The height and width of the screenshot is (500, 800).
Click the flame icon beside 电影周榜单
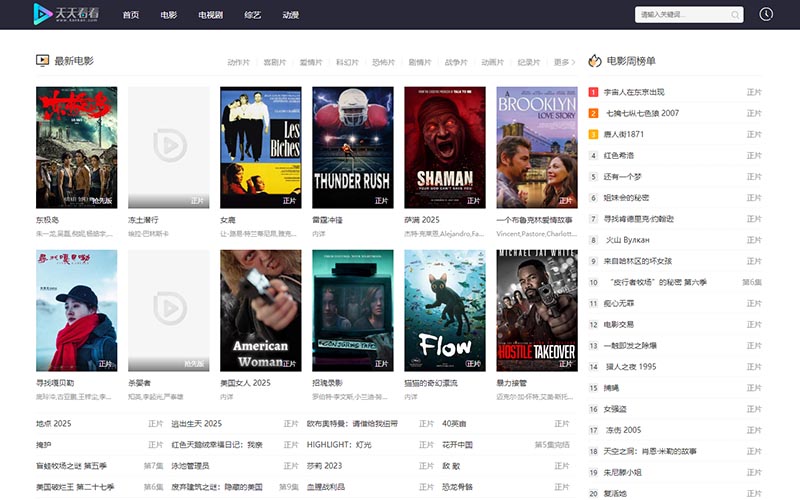[x=594, y=61]
